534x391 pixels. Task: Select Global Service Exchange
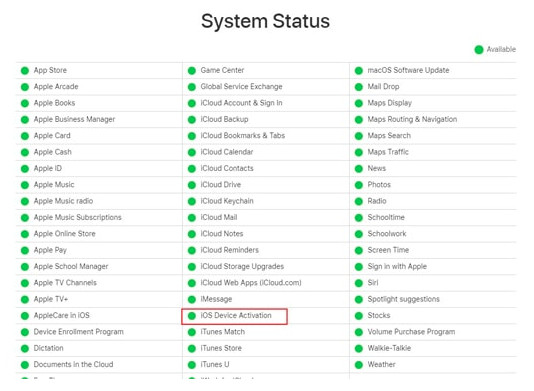(241, 87)
